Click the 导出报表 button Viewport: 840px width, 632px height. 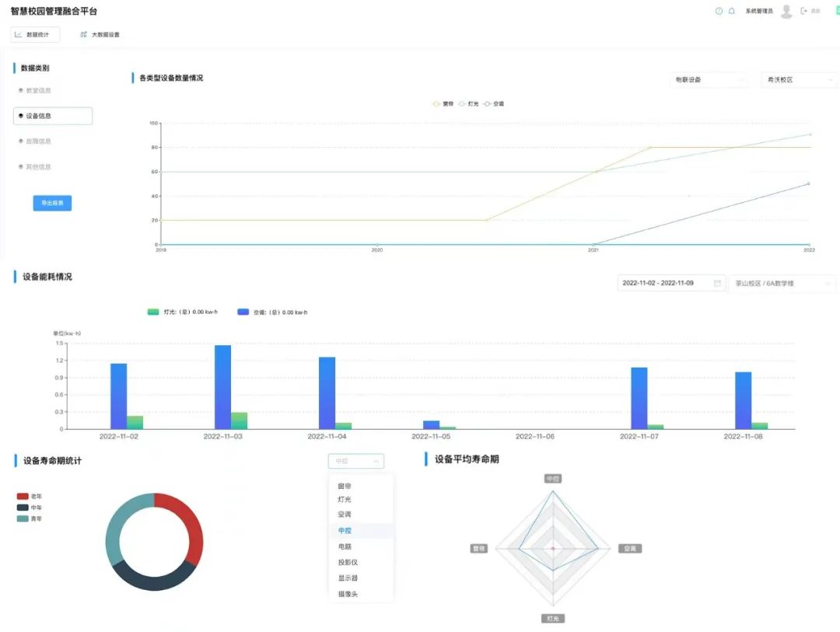[x=52, y=203]
